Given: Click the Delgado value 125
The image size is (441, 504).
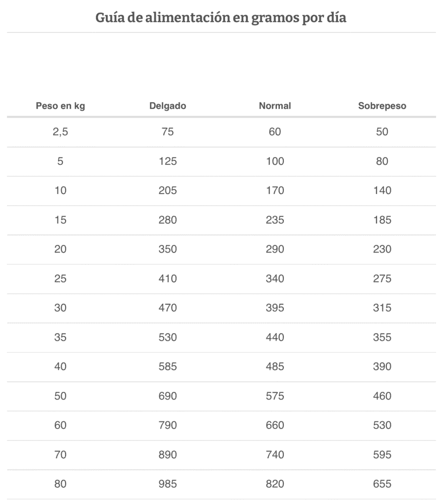Looking at the screenshot, I should click(168, 161).
